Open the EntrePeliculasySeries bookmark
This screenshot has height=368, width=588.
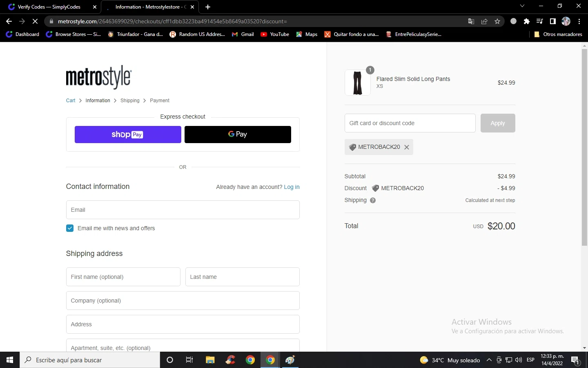coord(414,34)
